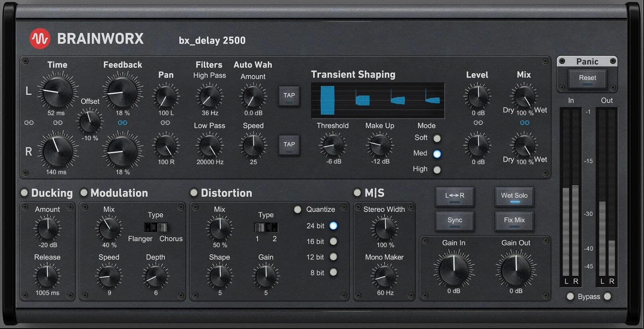Choose 24 bit quantization
This screenshot has width=644, height=329.
tap(334, 226)
